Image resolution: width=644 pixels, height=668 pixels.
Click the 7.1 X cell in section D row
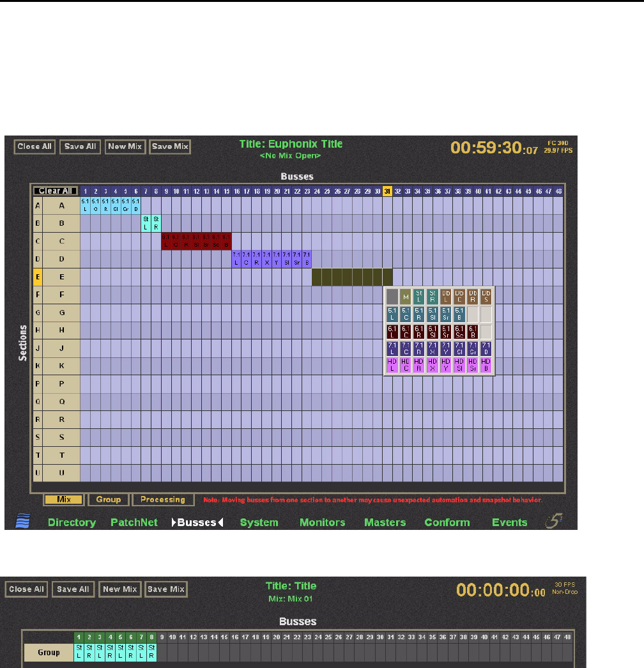[266, 259]
